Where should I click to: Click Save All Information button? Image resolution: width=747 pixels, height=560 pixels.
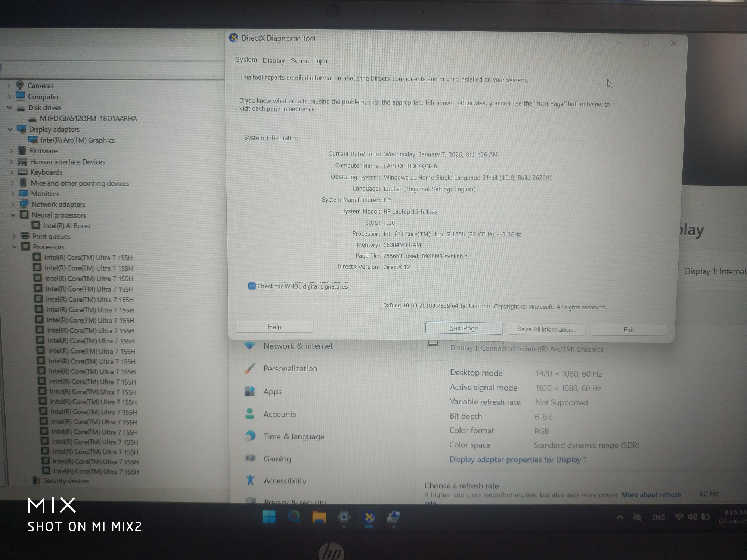pos(546,329)
